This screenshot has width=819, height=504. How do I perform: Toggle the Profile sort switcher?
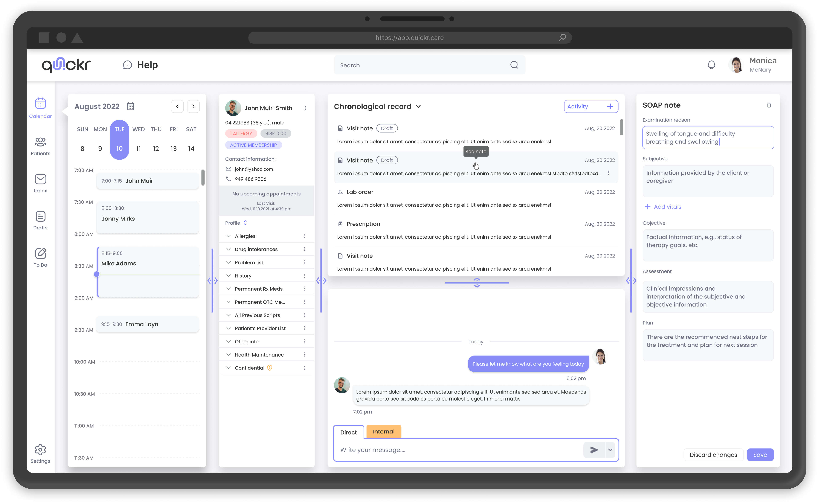point(245,223)
